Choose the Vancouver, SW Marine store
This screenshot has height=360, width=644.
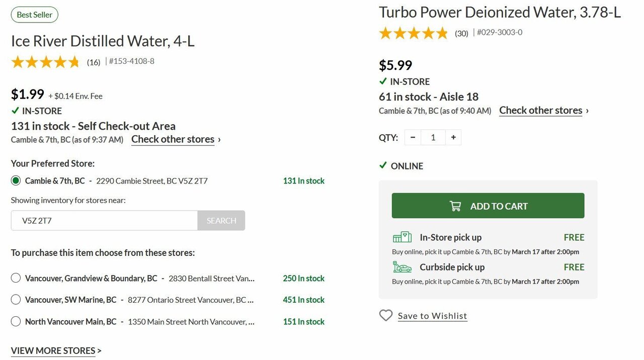click(16, 300)
